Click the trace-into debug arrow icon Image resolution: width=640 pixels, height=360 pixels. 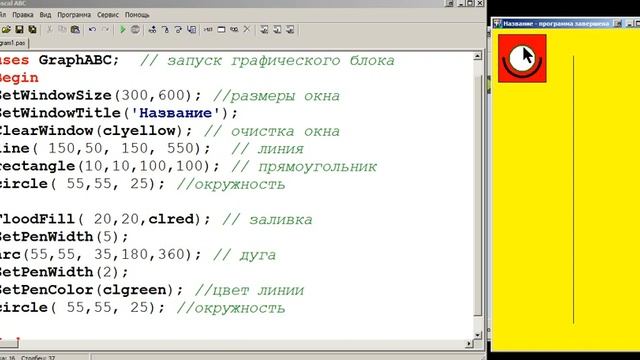click(165, 30)
